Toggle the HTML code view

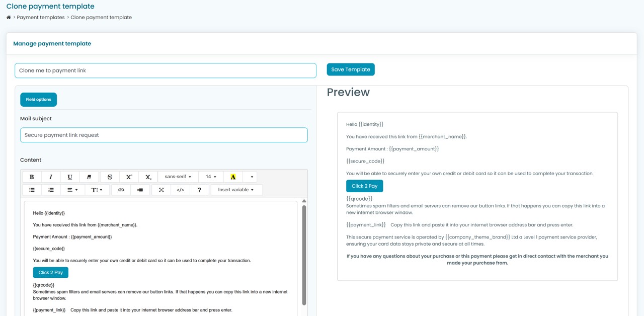(180, 190)
